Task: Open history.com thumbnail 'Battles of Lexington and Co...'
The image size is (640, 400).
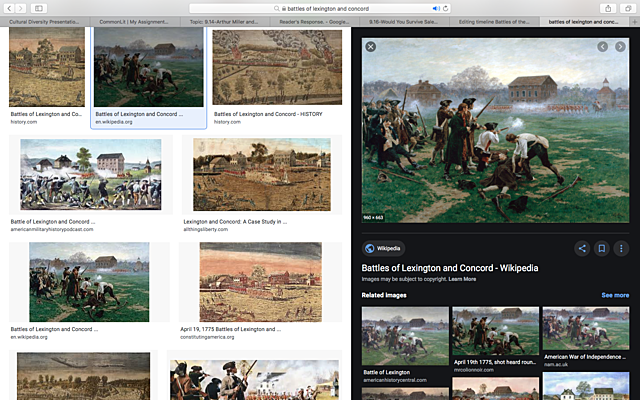Action: pos(47,68)
